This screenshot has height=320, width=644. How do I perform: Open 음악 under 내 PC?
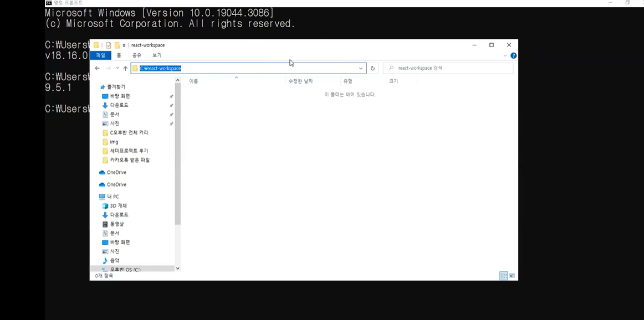click(115, 261)
